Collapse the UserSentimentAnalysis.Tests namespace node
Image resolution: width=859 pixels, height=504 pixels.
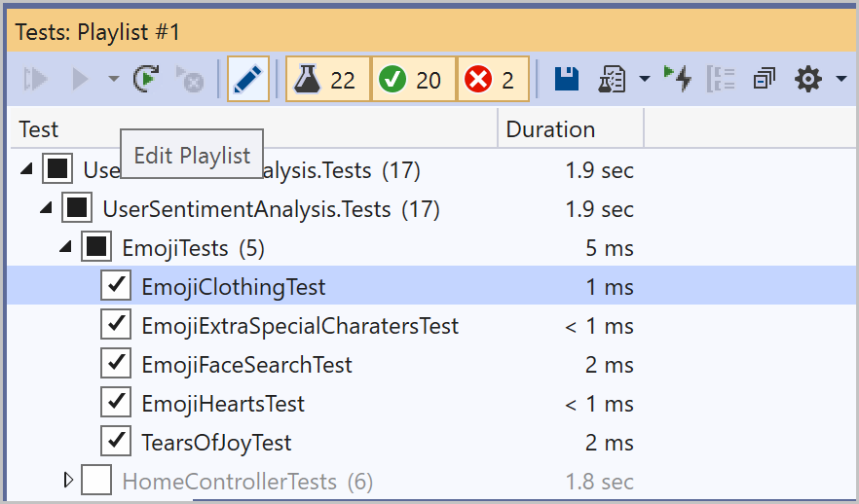pos(46,208)
